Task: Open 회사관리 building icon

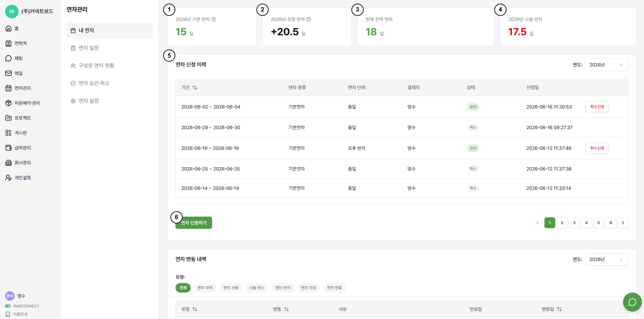Action: (x=8, y=163)
